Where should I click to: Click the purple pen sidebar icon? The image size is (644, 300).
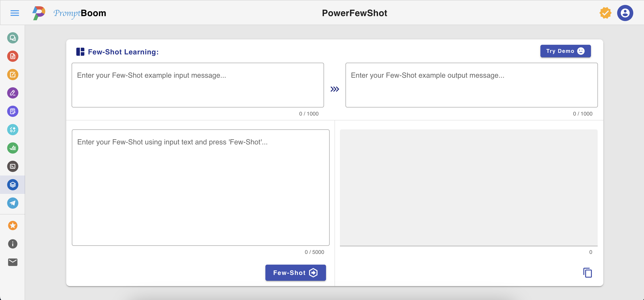point(13,93)
